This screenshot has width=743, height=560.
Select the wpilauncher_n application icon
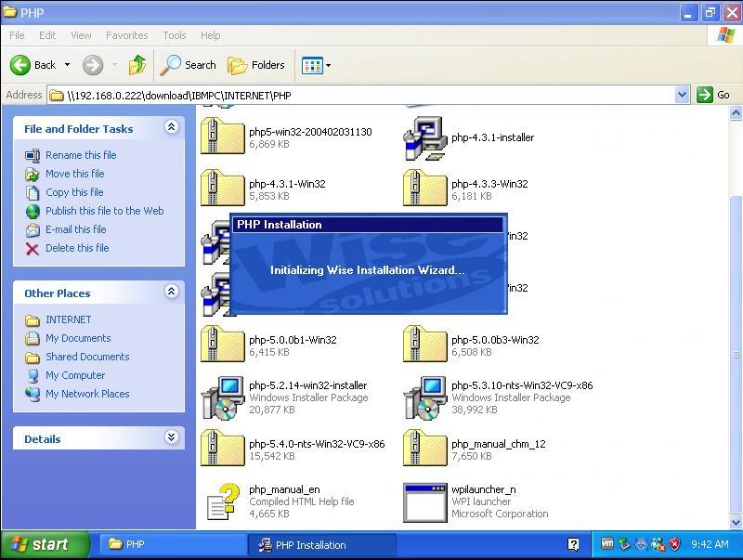tap(424, 501)
